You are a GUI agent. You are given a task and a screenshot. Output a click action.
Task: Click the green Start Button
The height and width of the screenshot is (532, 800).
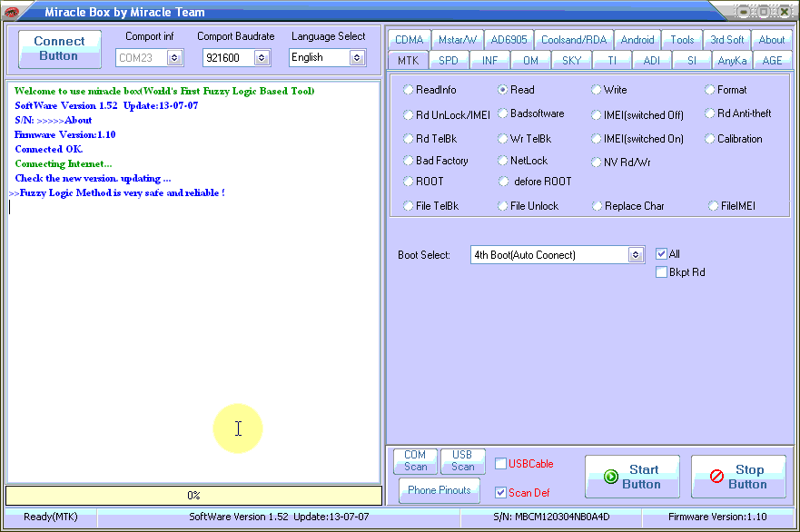[632, 477]
